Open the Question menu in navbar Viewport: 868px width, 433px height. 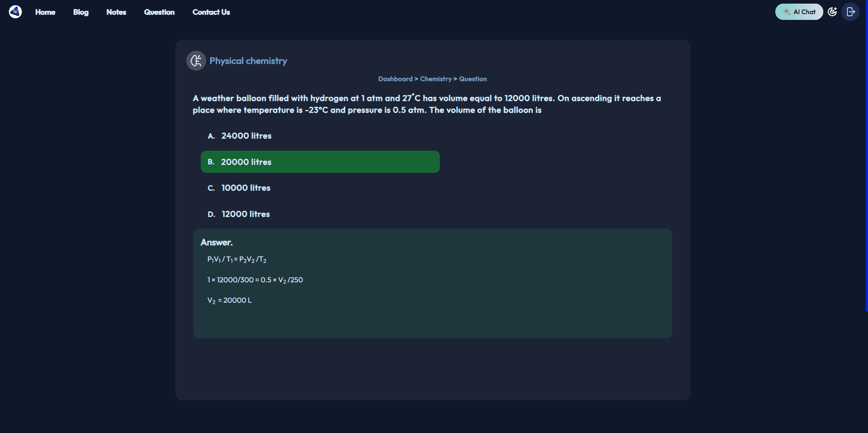(x=159, y=12)
